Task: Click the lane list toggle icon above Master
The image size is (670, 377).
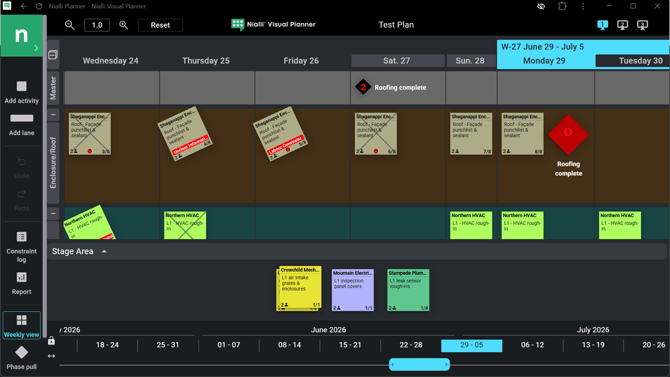Action: coord(53,55)
